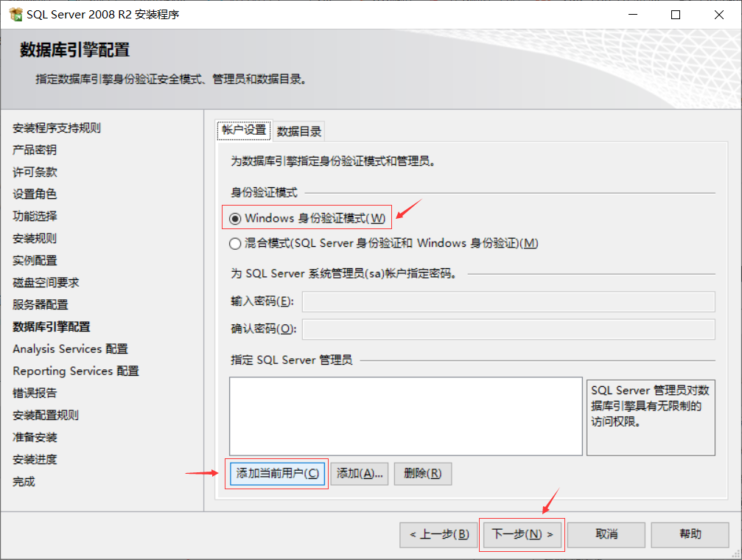Click the 添加(A)... button
The image size is (742, 560).
coord(360,473)
